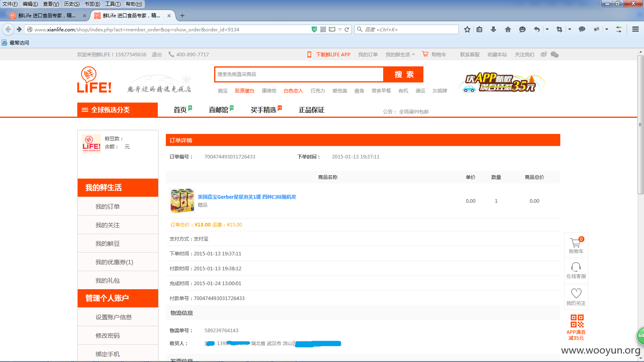The height and width of the screenshot is (362, 644).
Task: Click the speech bubble toolbar icon
Action: [x=582, y=29]
